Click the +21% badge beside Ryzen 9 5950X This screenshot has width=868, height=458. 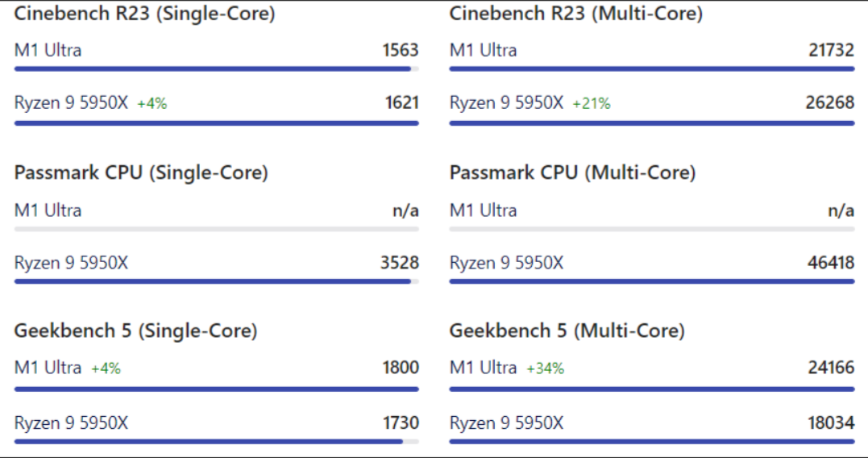pyautogui.click(x=592, y=103)
